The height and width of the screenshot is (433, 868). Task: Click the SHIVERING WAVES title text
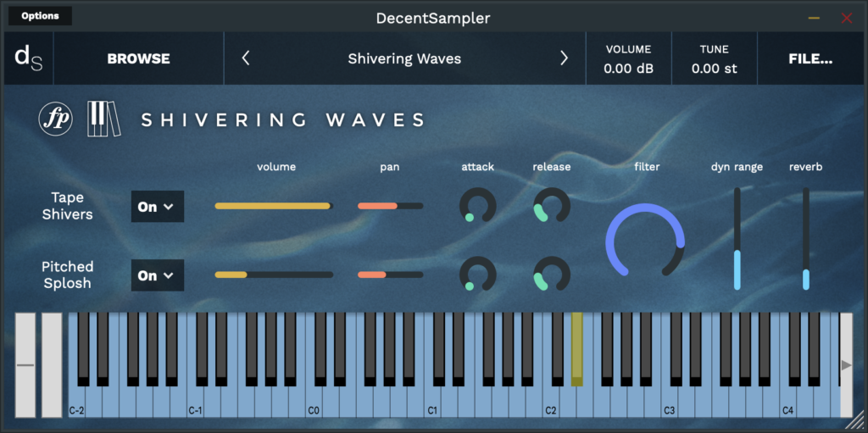[283, 119]
